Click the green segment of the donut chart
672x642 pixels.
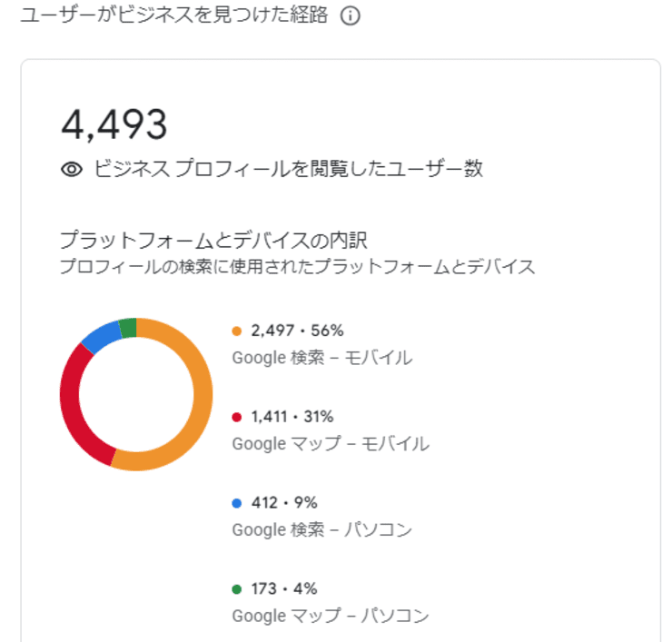coord(127,326)
